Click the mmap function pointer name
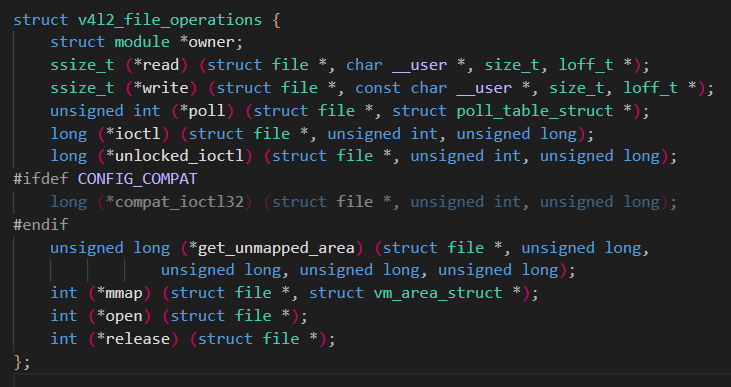 pyautogui.click(x=124, y=293)
